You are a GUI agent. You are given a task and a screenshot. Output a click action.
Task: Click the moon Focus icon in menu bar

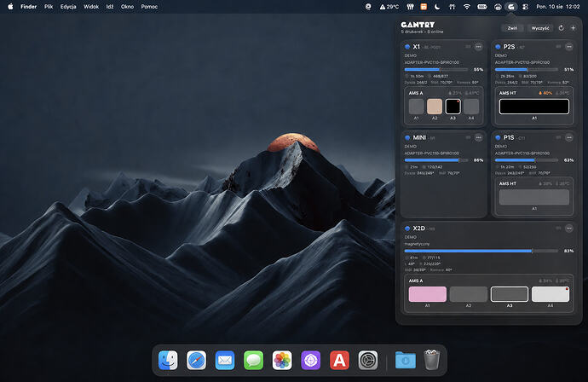click(x=437, y=6)
